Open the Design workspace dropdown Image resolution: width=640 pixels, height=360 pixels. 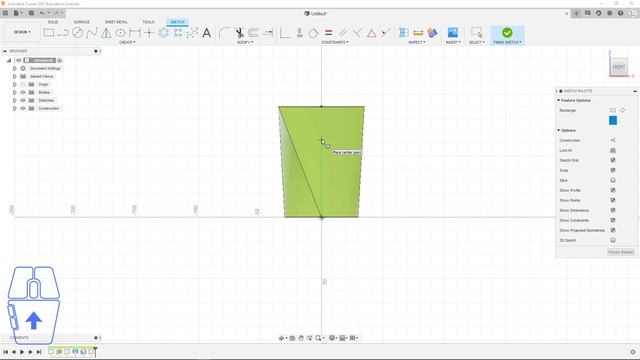point(22,32)
